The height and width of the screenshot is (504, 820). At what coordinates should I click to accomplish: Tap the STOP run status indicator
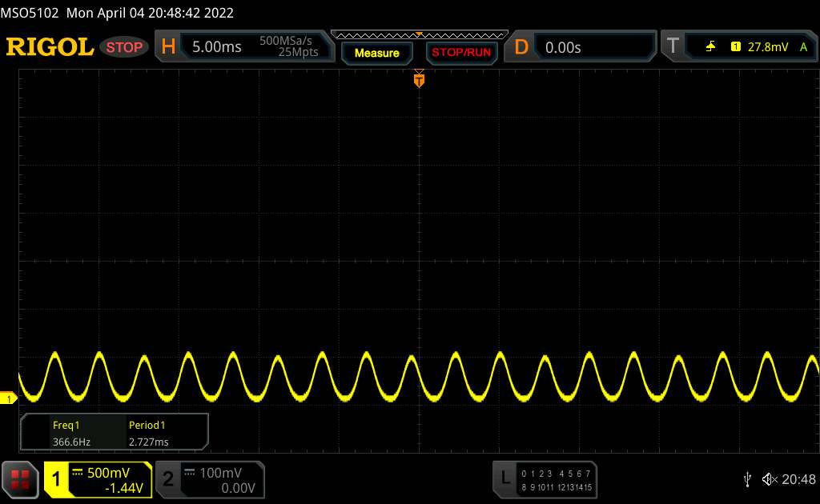tap(124, 47)
